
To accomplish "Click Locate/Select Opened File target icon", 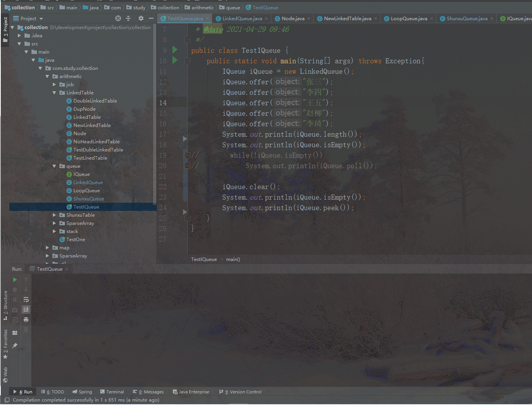I will (x=118, y=18).
